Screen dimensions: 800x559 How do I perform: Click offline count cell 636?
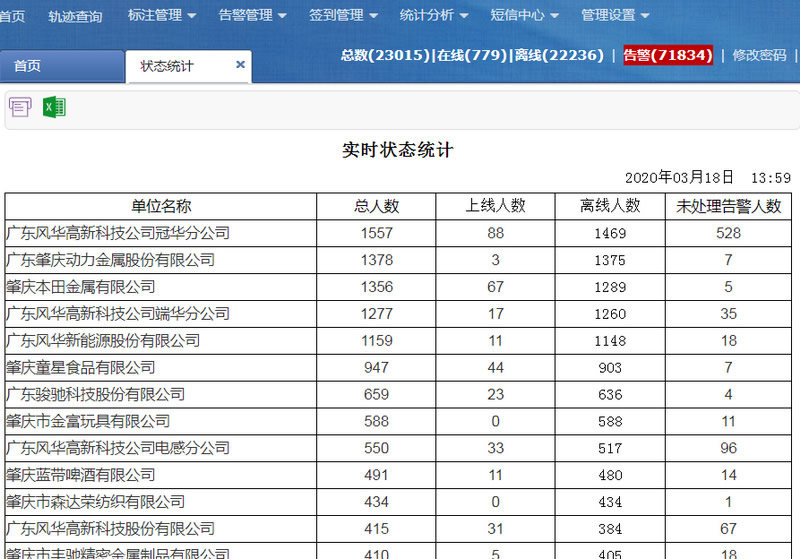pyautogui.click(x=610, y=394)
